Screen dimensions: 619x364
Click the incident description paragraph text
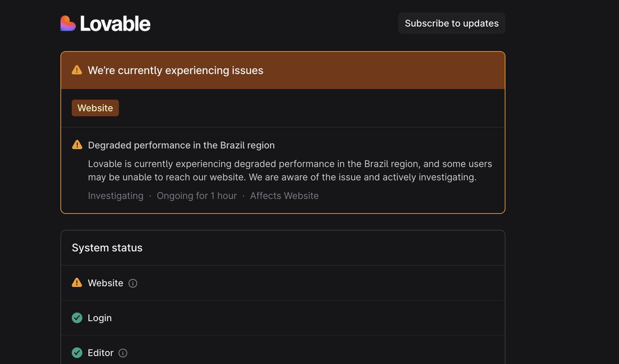point(289,171)
